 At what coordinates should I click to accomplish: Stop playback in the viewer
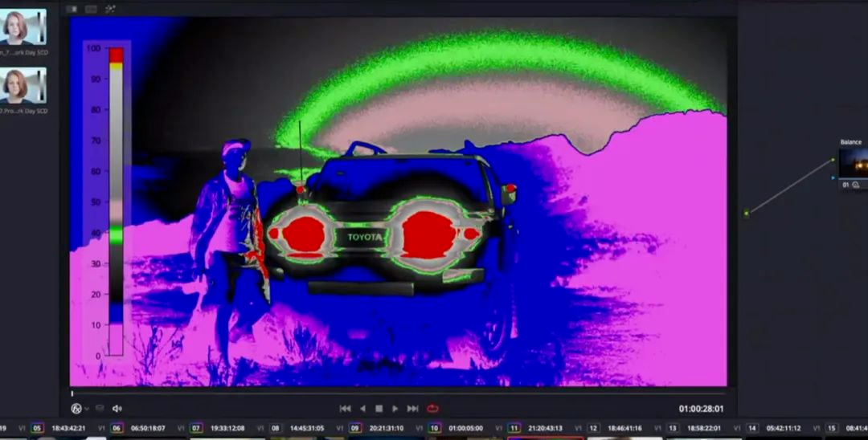coord(379,409)
